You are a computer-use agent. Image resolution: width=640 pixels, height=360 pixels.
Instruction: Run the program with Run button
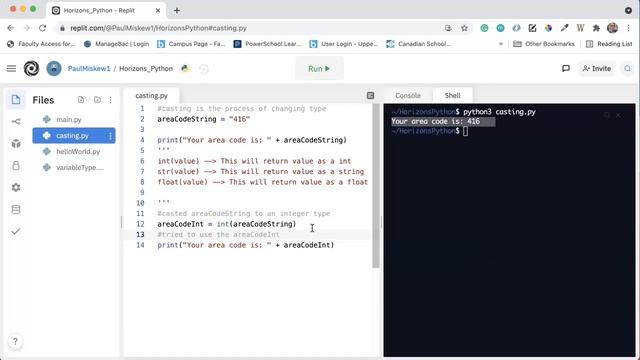tap(319, 69)
